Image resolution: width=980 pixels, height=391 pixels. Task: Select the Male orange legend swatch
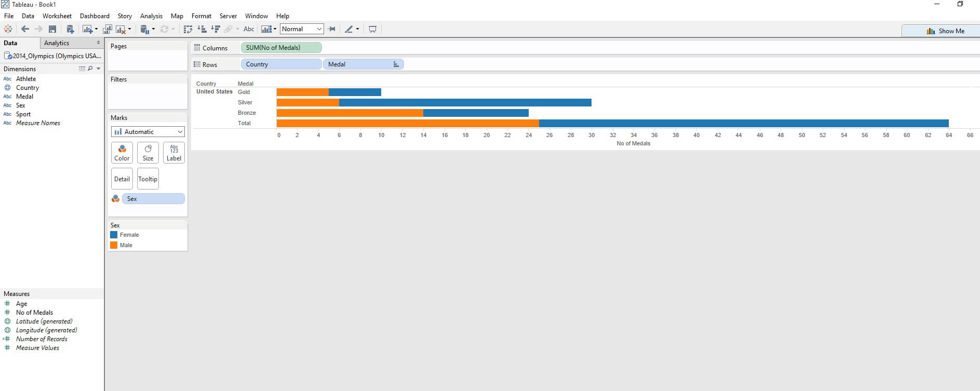114,245
